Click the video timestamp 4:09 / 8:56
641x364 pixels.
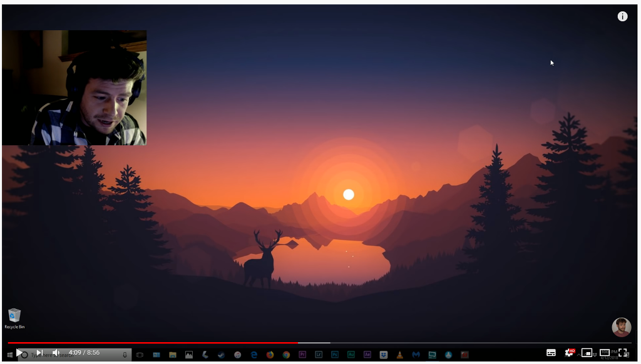click(84, 353)
